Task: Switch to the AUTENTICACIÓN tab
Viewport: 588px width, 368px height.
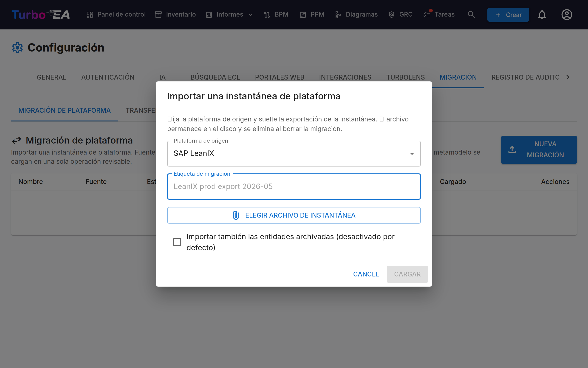Action: click(108, 78)
